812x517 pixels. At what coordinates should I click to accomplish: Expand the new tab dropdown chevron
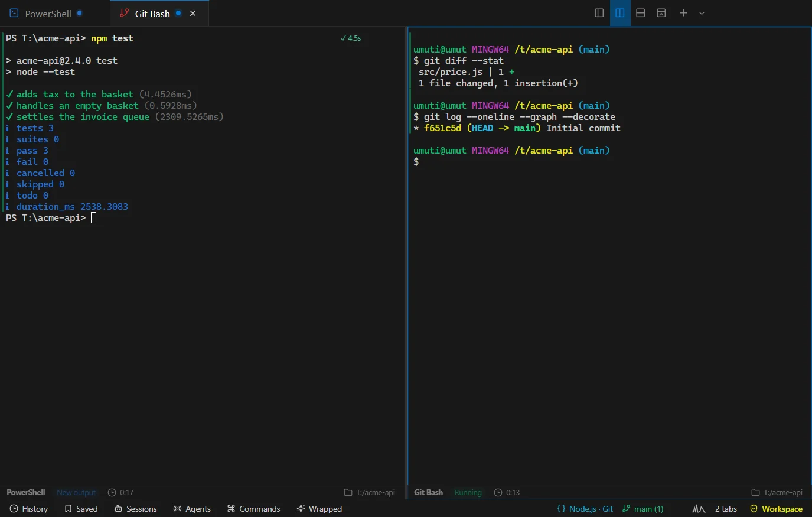(x=702, y=13)
